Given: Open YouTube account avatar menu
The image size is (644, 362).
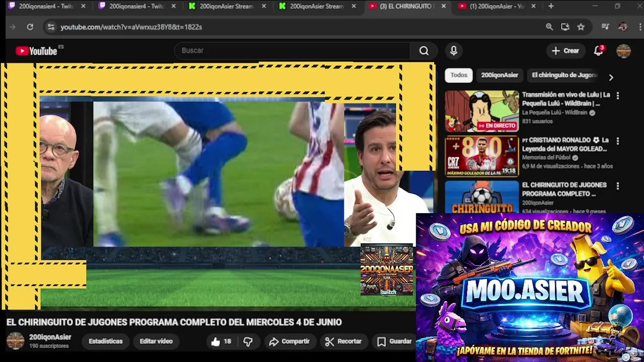Looking at the screenshot, I should [623, 51].
